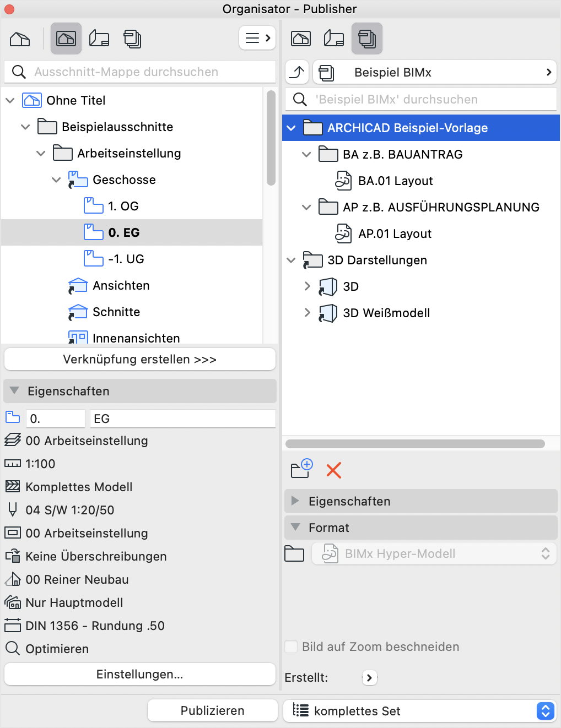The height and width of the screenshot is (728, 561).
Task: Switch left panel to Publisher Sets icon
Action: coord(132,39)
